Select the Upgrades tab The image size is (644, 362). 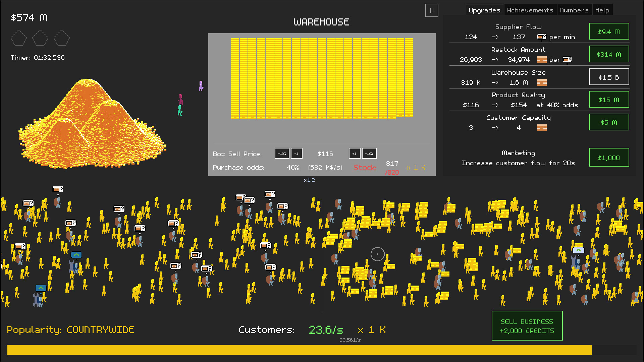click(x=485, y=10)
